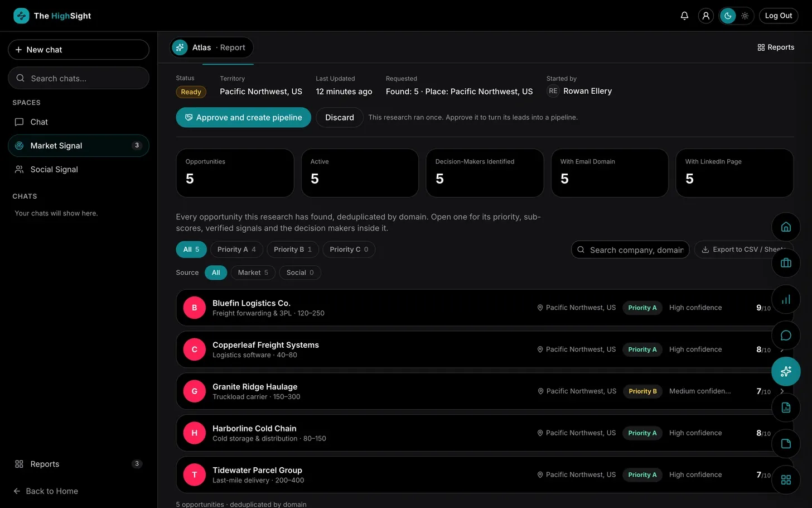Click the teal floating sparkle button
Viewport: 812px width, 508px height.
(x=786, y=371)
